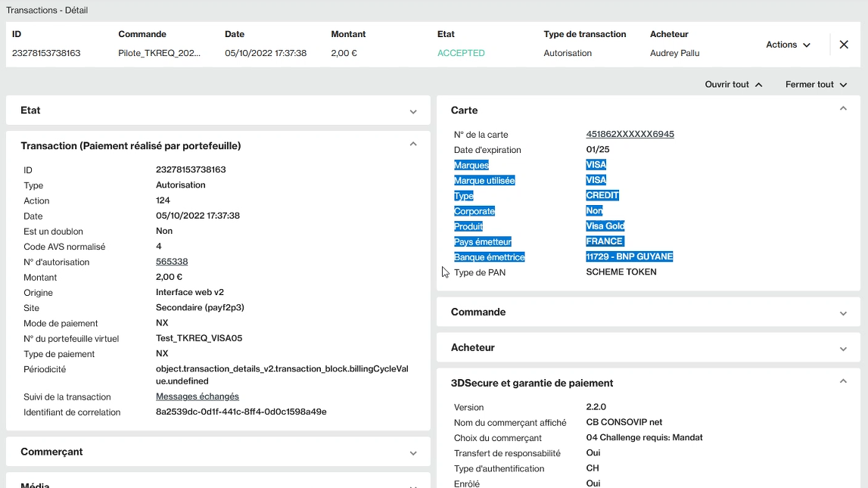Click the header amount 2,00 €
This screenshot has height=488, width=868.
tap(344, 53)
